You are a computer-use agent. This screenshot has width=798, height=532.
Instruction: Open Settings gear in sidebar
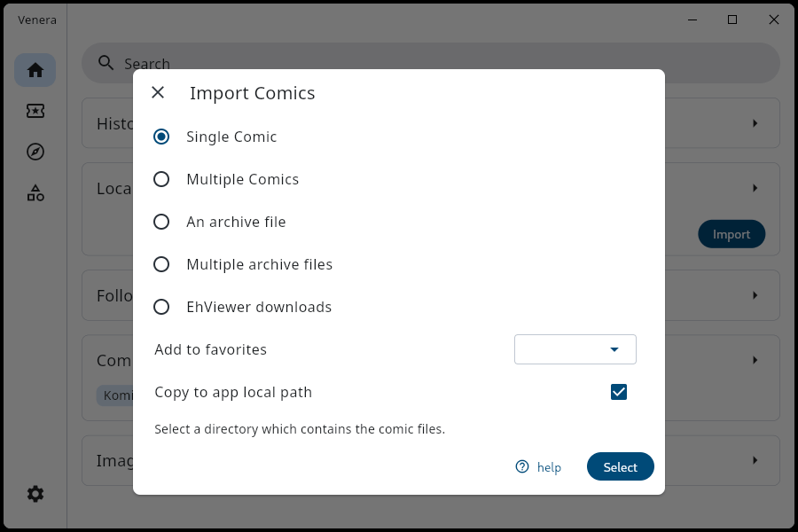pyautogui.click(x=35, y=494)
